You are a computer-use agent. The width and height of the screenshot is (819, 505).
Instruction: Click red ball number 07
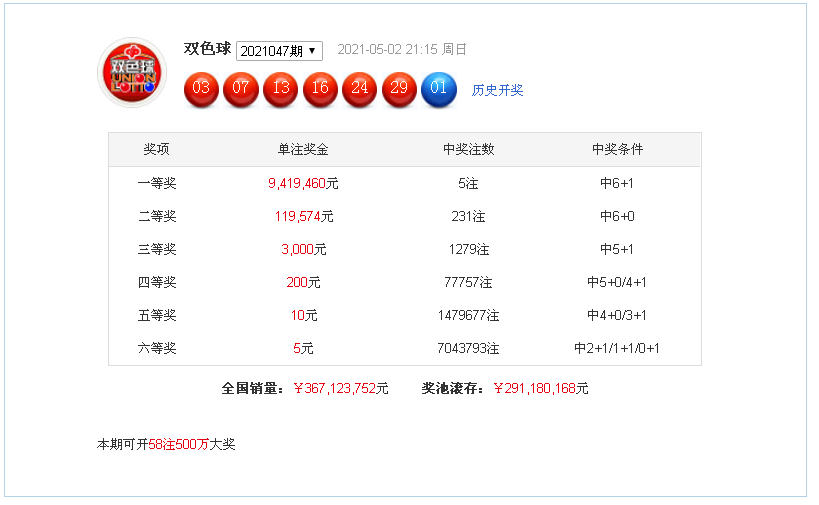[241, 89]
